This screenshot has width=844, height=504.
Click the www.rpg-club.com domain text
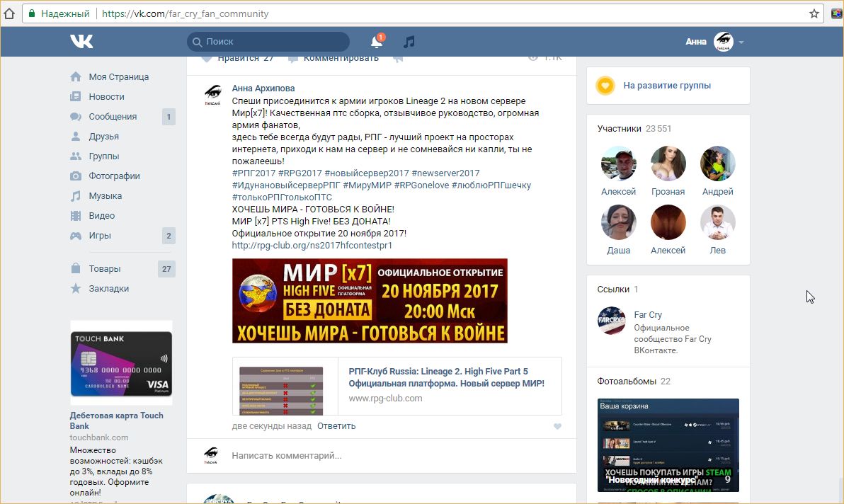385,399
